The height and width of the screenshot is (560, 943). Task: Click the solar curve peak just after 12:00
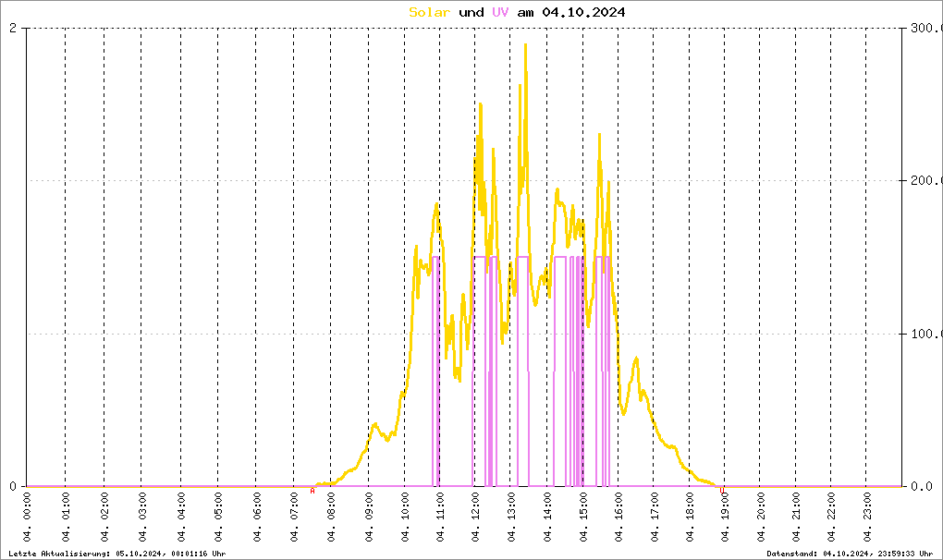click(x=480, y=104)
